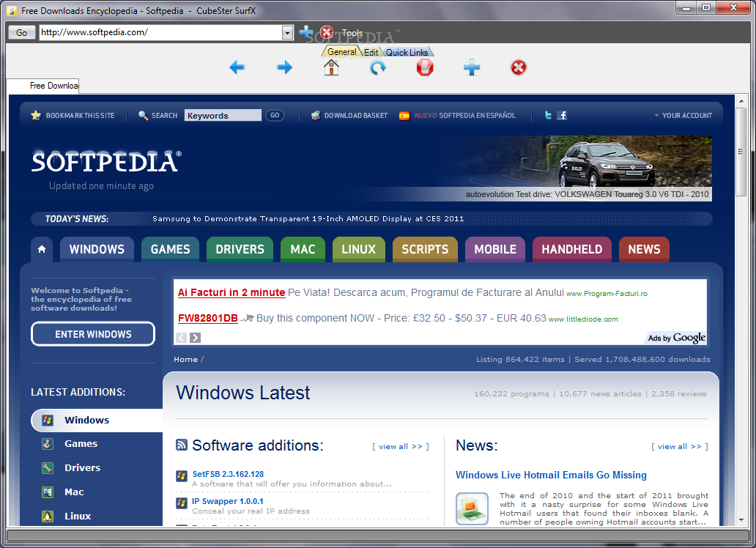The height and width of the screenshot is (548, 756).
Task: Click the Spanish flag icon
Action: coord(404,116)
